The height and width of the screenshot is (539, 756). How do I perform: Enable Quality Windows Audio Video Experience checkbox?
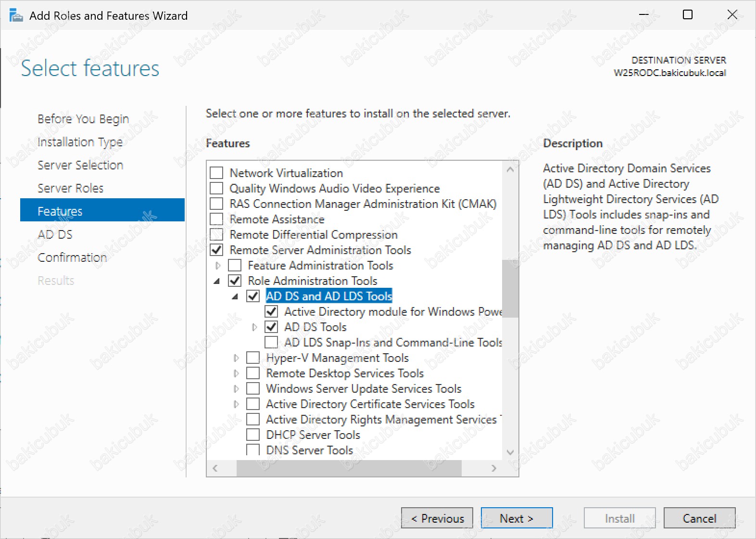[x=217, y=188]
